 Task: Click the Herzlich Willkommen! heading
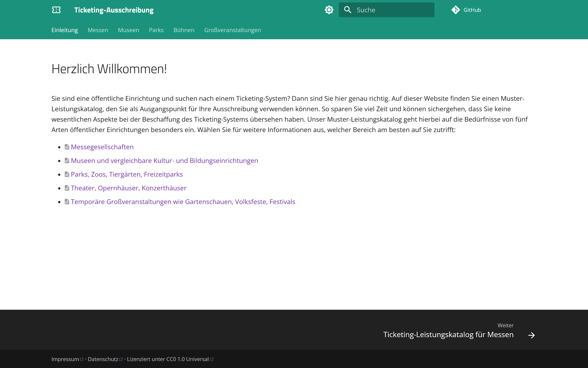pyautogui.click(x=109, y=69)
